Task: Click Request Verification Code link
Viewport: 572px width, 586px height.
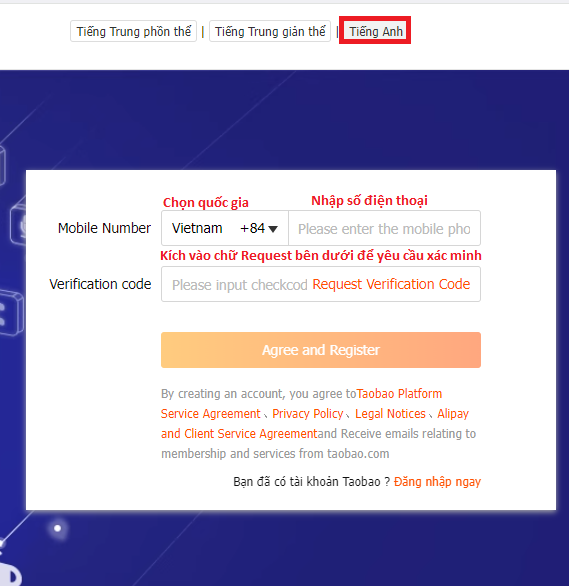Action: click(391, 284)
